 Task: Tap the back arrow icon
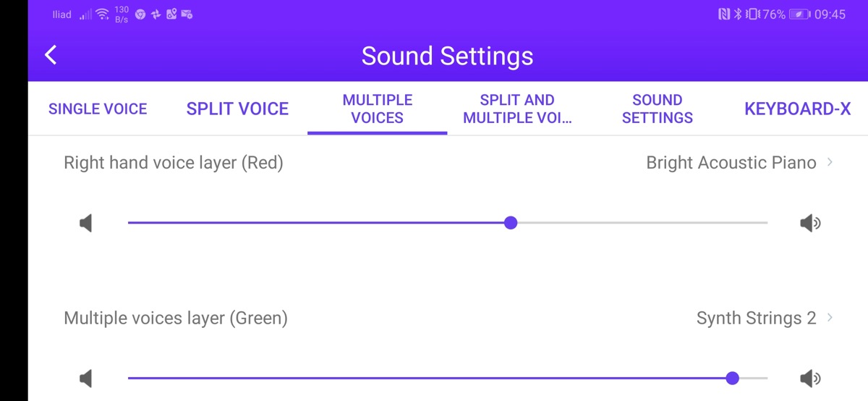pyautogui.click(x=51, y=55)
